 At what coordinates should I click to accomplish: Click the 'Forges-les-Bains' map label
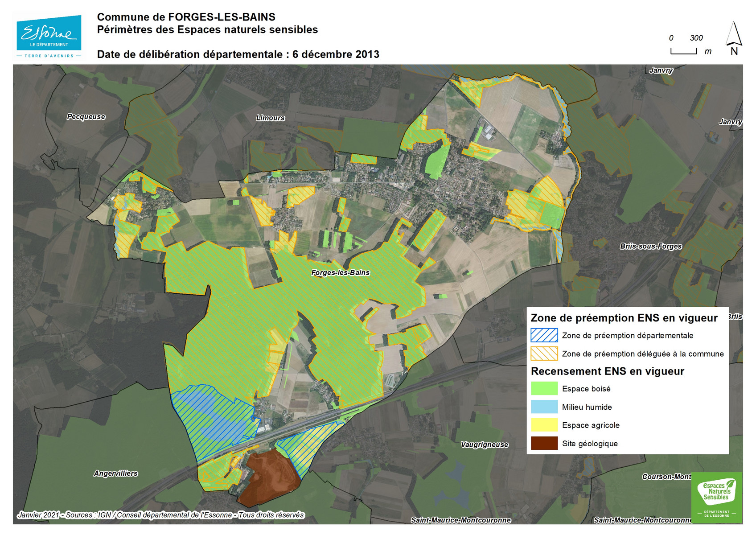click(341, 272)
